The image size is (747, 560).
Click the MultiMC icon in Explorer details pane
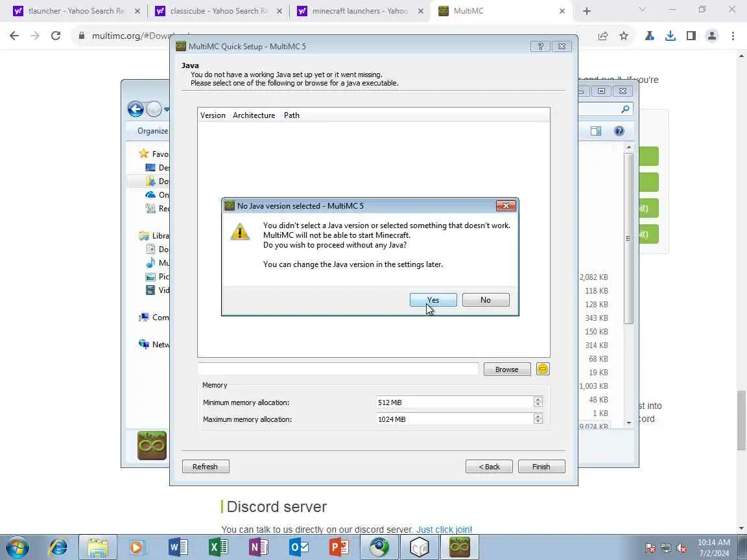point(152,446)
